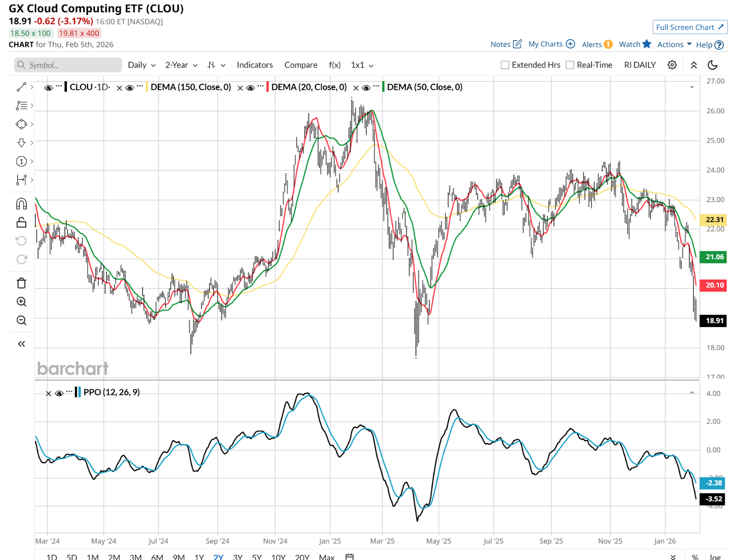
Task: Open the 1x1 chart grid dropdown
Action: [362, 65]
